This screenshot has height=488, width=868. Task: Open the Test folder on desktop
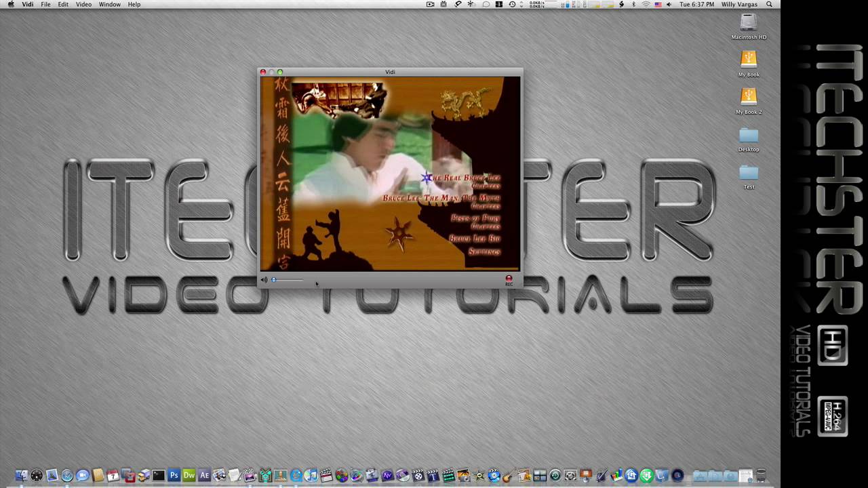coord(749,172)
